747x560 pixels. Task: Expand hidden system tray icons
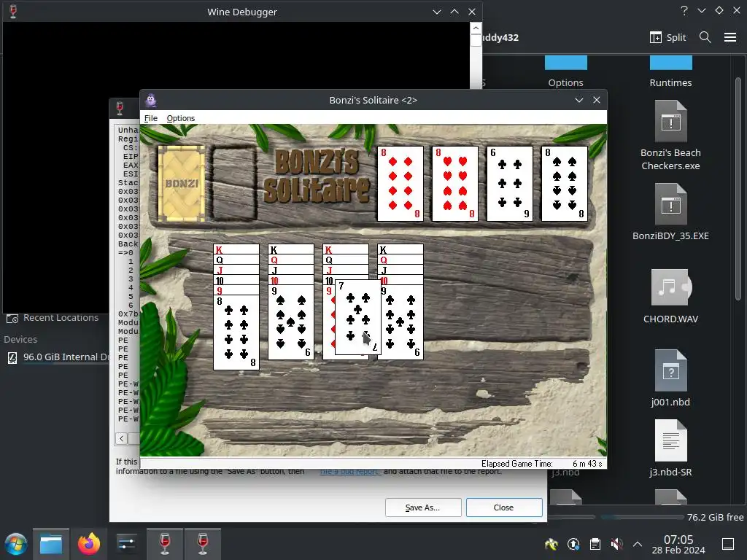coord(638,544)
